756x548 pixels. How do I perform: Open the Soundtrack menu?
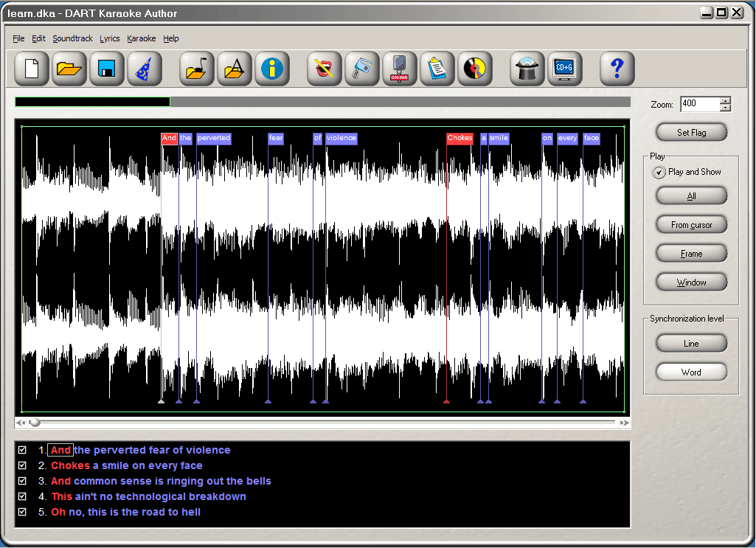(72, 38)
